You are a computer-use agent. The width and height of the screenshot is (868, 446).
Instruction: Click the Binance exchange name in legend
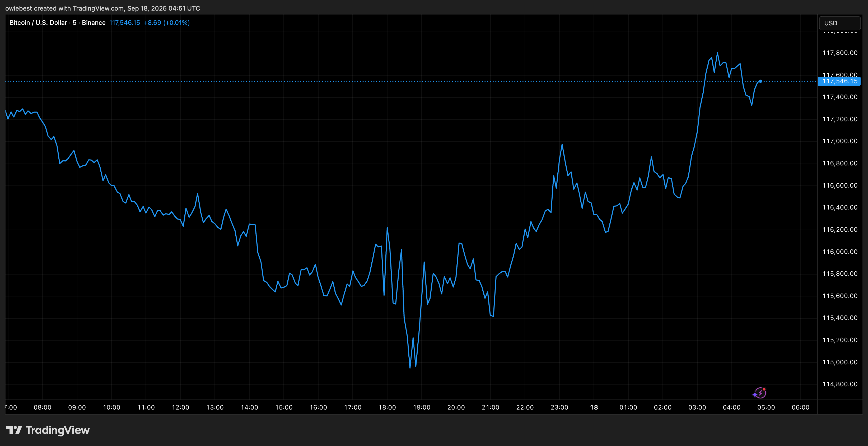point(94,22)
